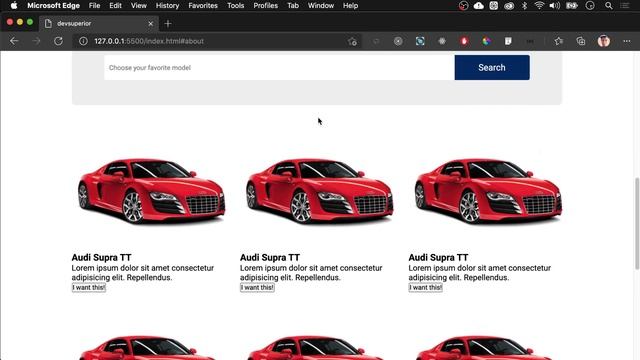Open the Apple menu
The image size is (640, 360).
click(x=14, y=6)
